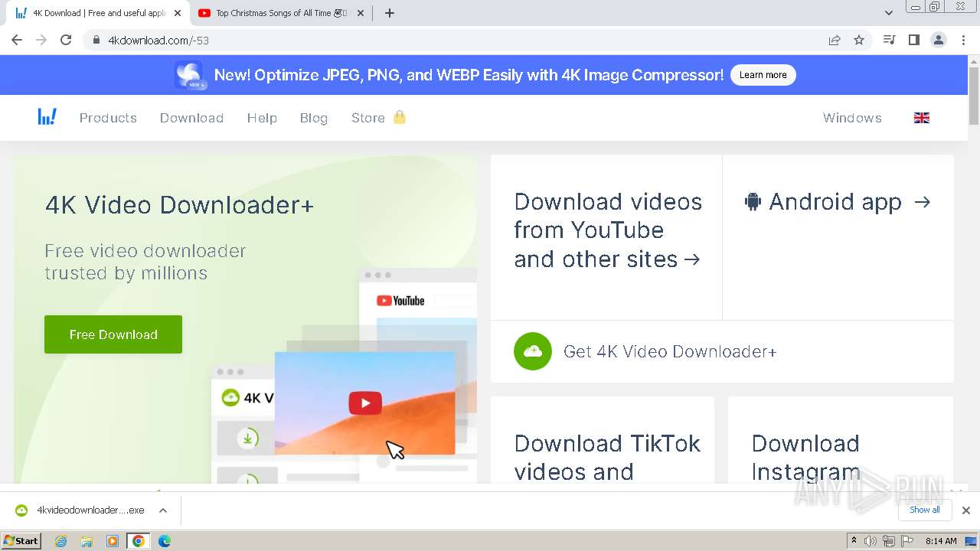
Task: Click the 4K Image Compressor banner icon
Action: [189, 75]
